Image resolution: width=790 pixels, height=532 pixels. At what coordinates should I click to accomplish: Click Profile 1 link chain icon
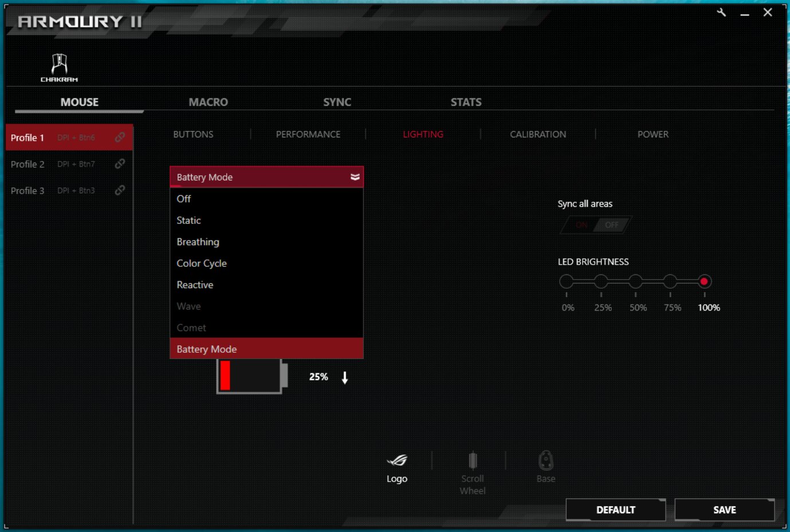(120, 137)
